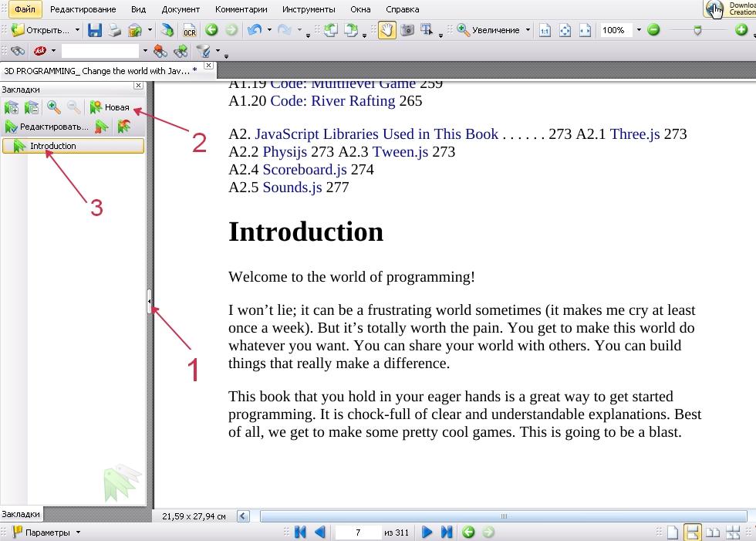This screenshot has height=541, width=756.
Task: Click the Undo arrow icon
Action: point(254,30)
